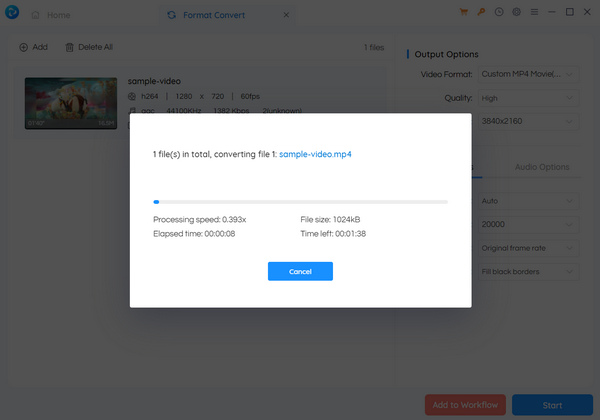Click Add to Workflow button
This screenshot has width=600, height=420.
[465, 405]
